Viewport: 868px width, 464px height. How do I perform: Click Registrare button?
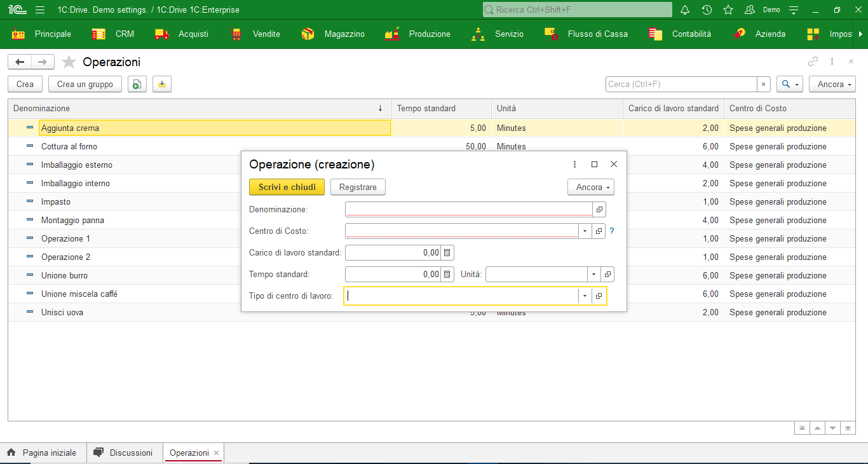(358, 187)
